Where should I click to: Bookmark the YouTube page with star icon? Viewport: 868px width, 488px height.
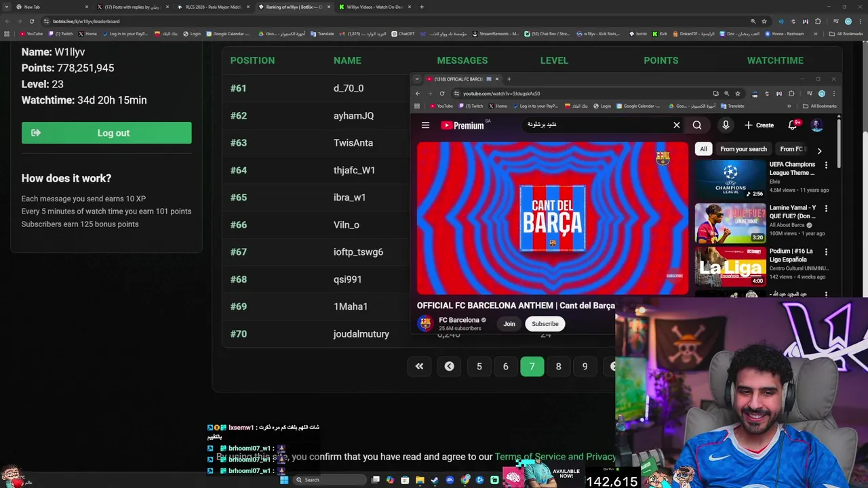(x=738, y=94)
